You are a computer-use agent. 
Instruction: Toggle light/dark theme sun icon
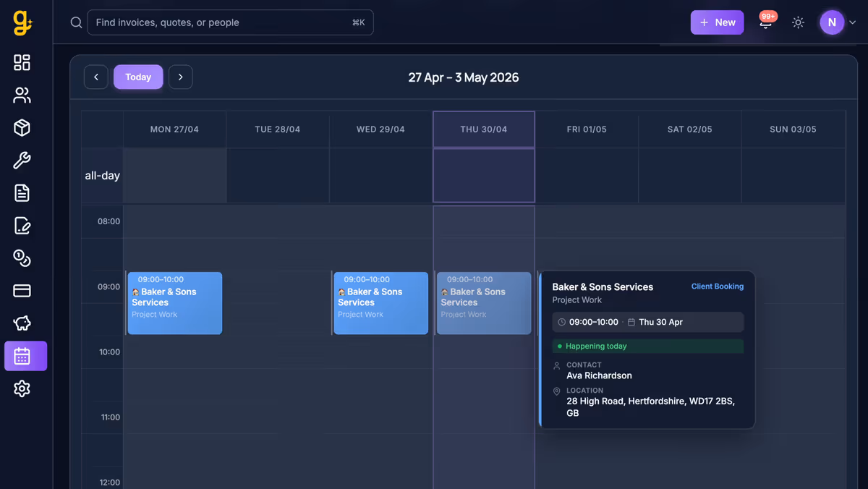pyautogui.click(x=799, y=22)
